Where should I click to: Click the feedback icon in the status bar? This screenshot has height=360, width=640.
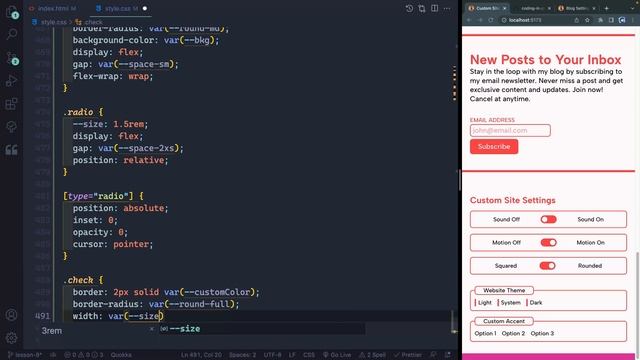click(433, 355)
